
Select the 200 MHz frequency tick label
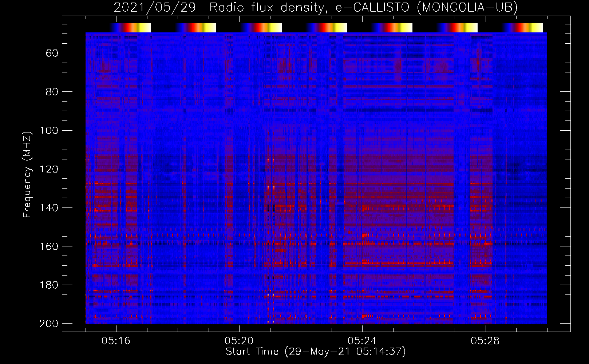49,324
